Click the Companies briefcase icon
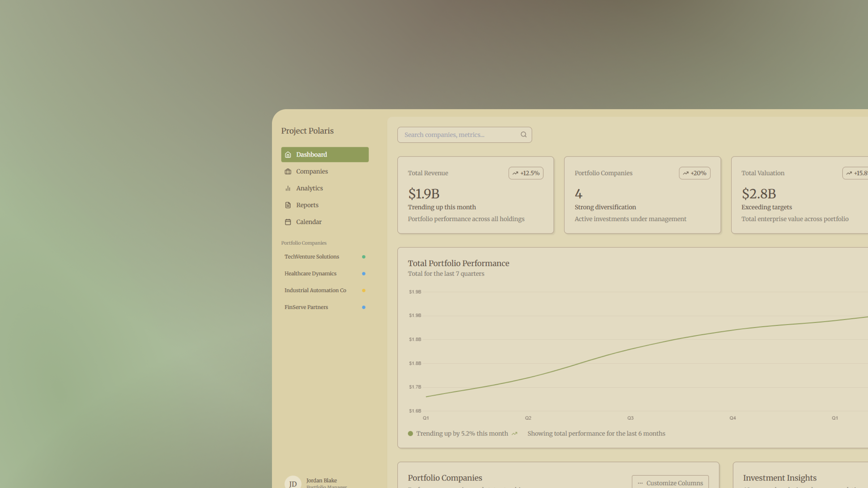This screenshot has width=868, height=488. [288, 172]
